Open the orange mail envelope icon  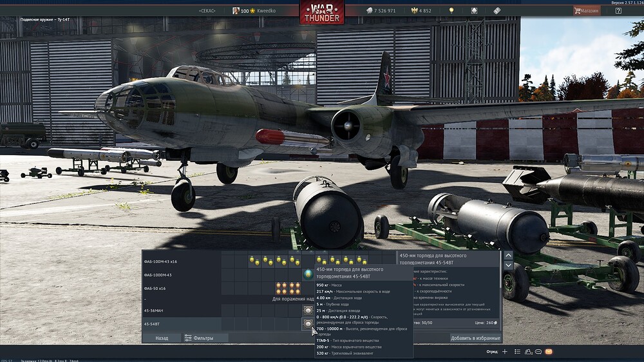[x=548, y=352]
